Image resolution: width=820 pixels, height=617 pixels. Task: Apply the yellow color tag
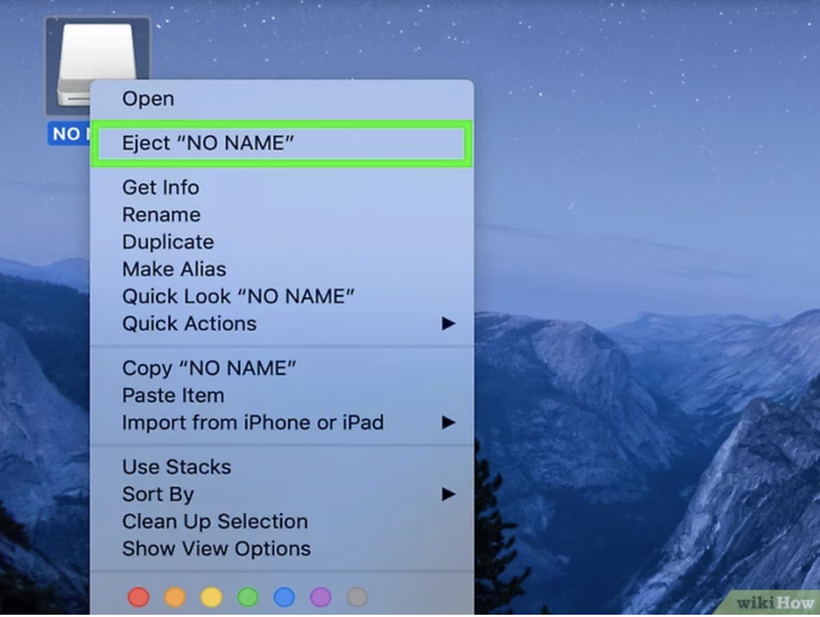211,598
